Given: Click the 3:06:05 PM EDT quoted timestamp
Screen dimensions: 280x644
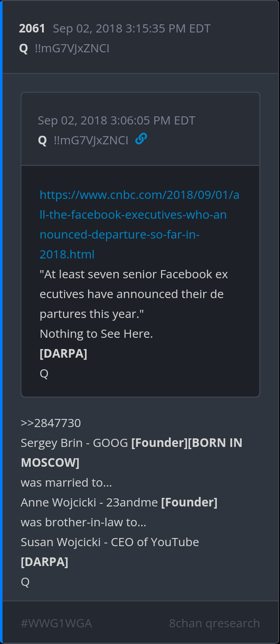Looking at the screenshot, I should (x=117, y=121).
